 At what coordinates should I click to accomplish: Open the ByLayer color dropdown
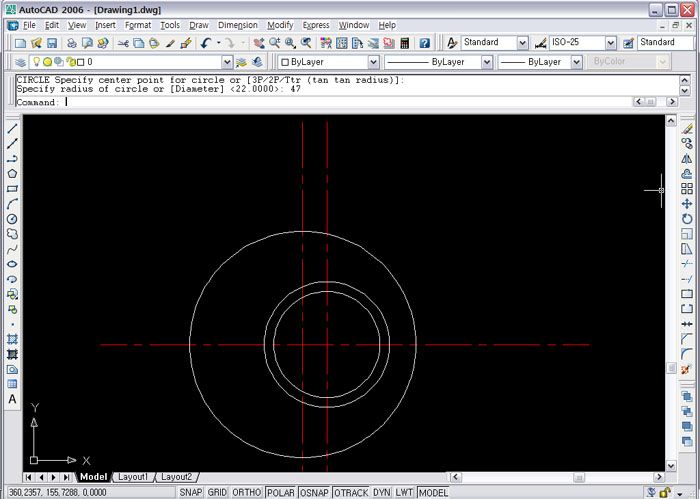coord(374,62)
